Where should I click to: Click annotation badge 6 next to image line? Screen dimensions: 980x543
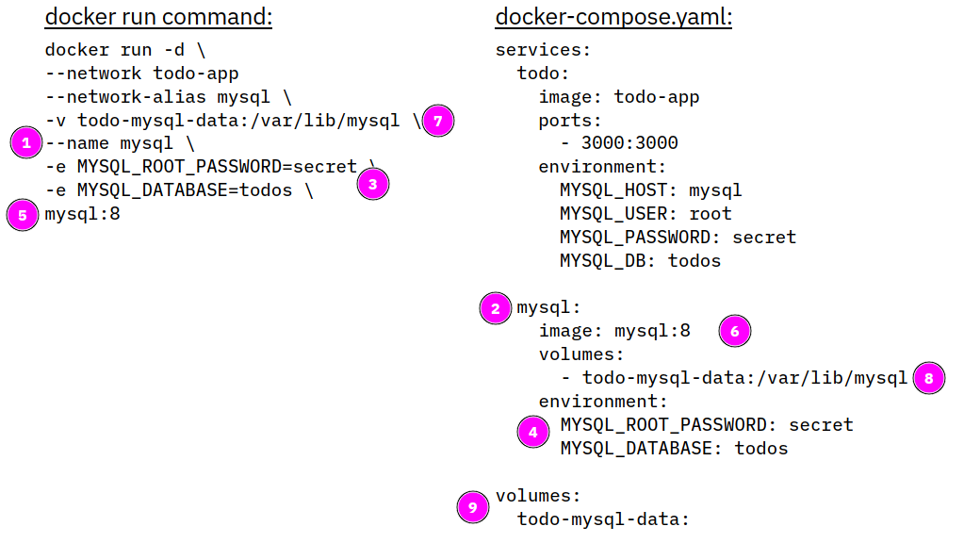point(735,331)
